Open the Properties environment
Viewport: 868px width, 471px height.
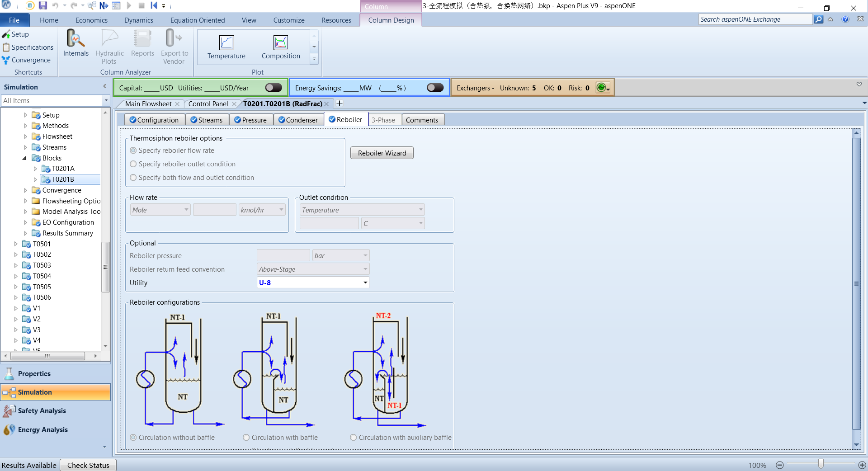point(56,374)
